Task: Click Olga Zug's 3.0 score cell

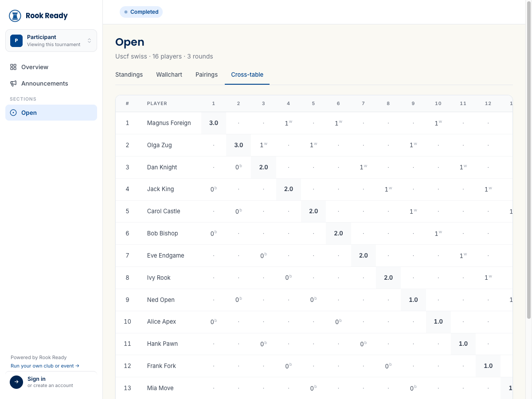Action: pos(239,145)
